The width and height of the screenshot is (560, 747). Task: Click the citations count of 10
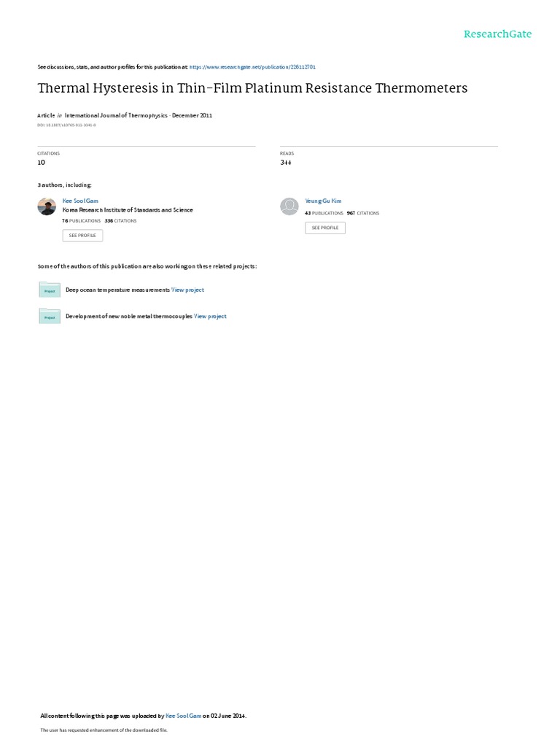42,163
